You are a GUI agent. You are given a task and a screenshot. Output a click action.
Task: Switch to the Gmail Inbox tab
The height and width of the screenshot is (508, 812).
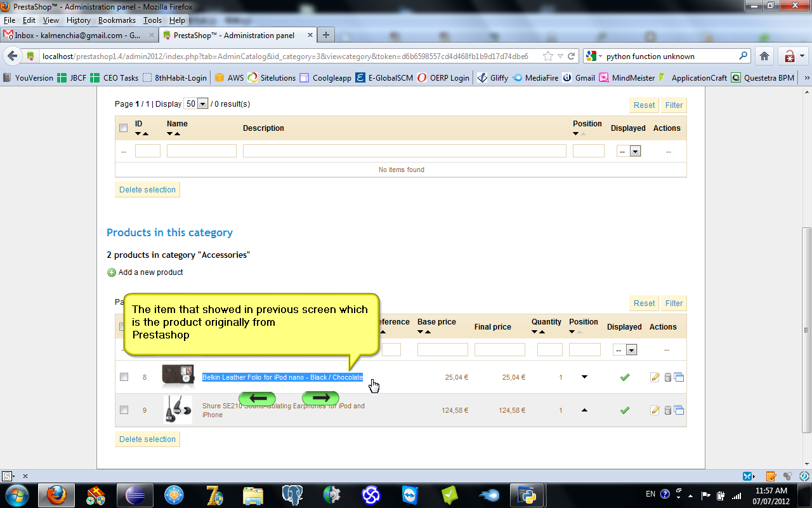(78, 36)
